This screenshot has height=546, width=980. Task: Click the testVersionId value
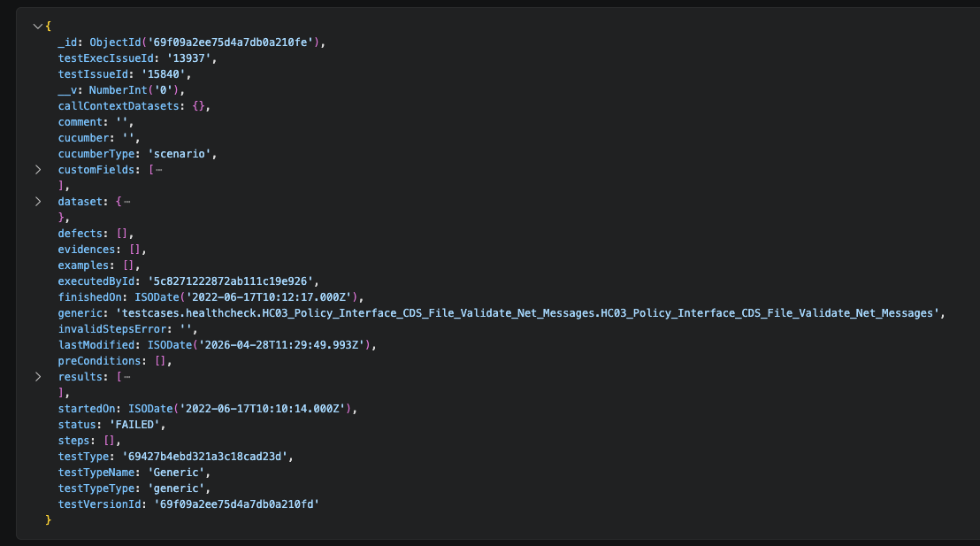click(235, 504)
